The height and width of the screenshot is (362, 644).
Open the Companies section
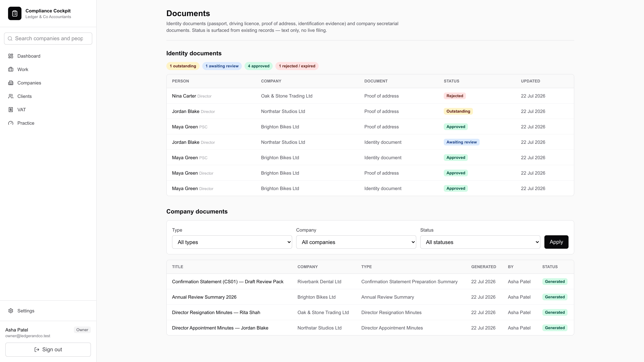[48, 83]
